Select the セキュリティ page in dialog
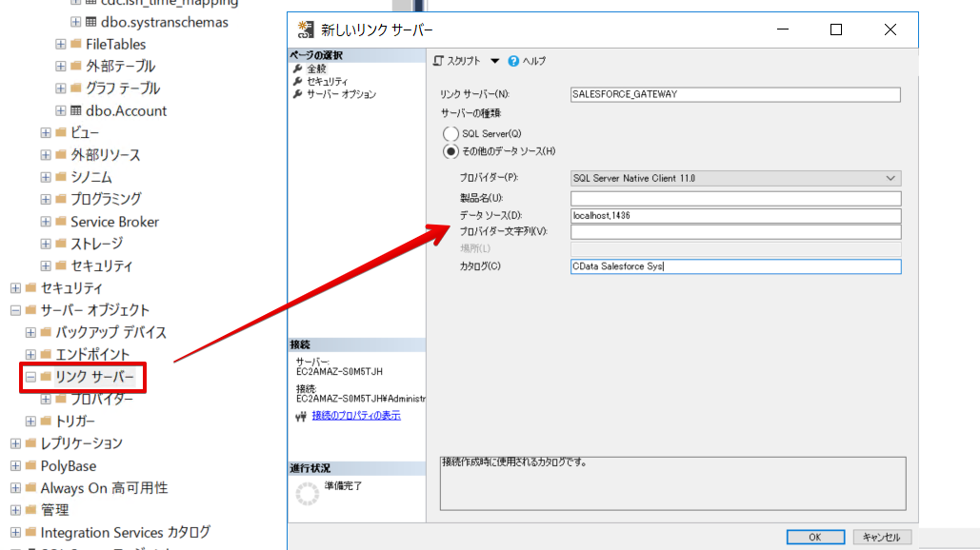This screenshot has height=550, width=980. [x=327, y=81]
